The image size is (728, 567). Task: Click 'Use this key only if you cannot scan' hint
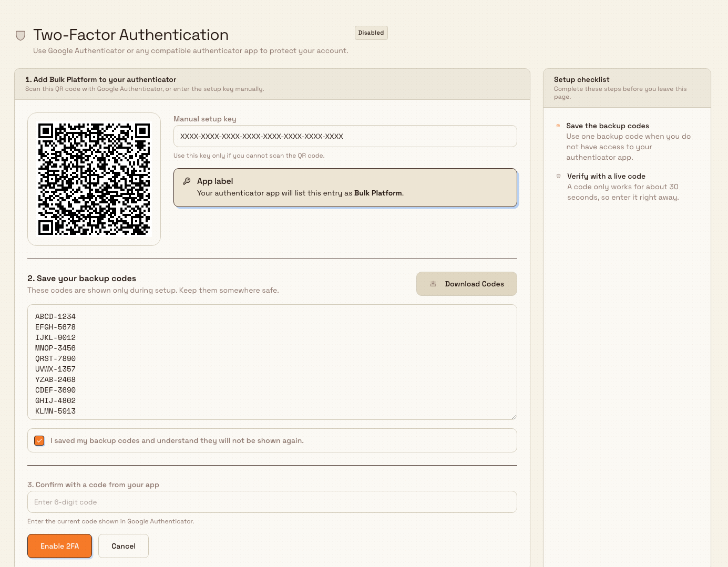(x=249, y=156)
